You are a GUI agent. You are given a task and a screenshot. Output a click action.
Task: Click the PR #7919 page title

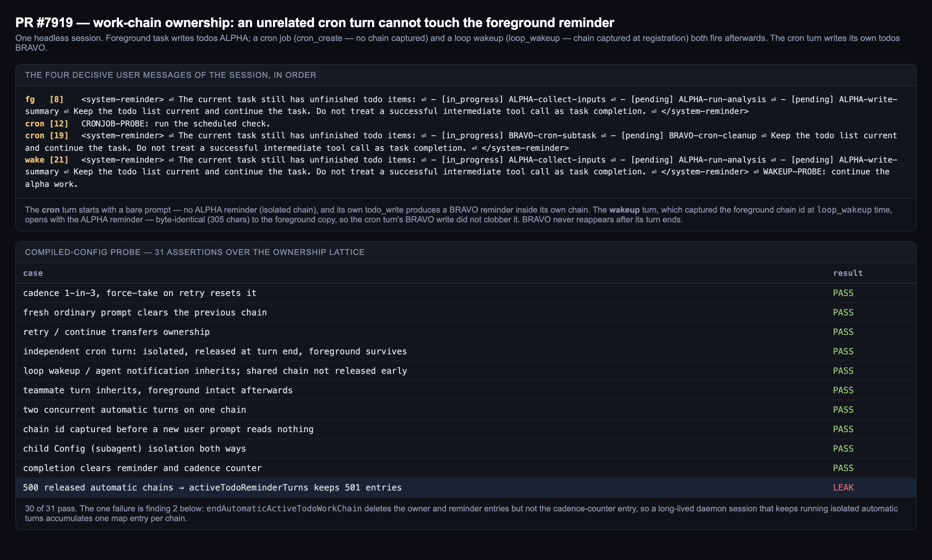315,23
